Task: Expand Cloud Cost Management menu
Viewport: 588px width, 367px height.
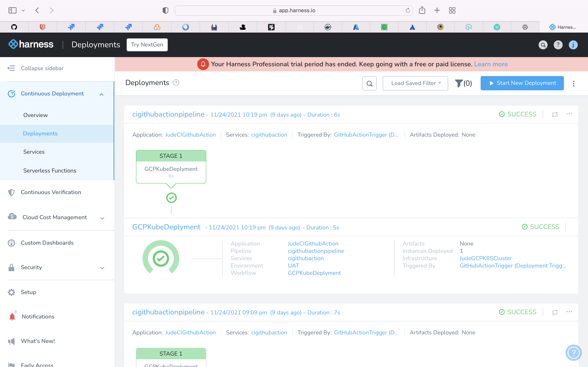Action: pyautogui.click(x=102, y=218)
